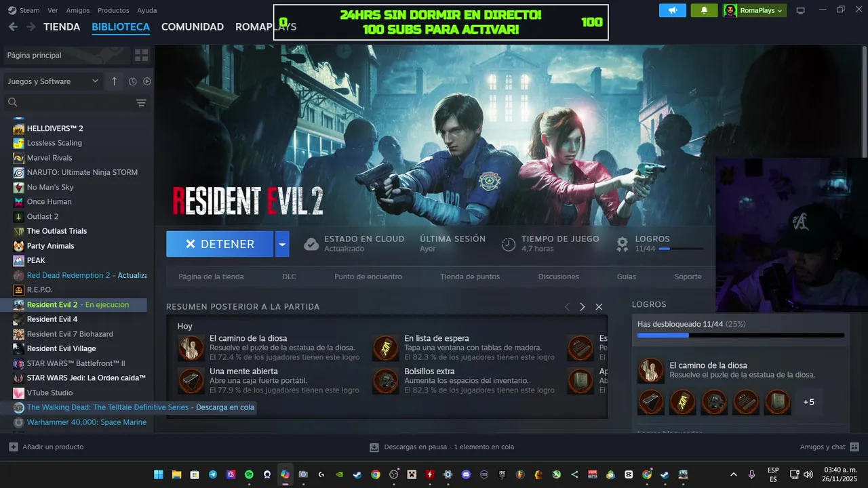
Task: Open Discord from the taskbar
Action: pos(466,474)
